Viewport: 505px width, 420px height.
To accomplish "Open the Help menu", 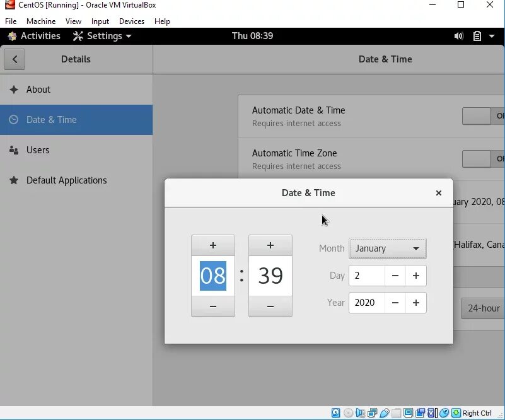I will (162, 21).
